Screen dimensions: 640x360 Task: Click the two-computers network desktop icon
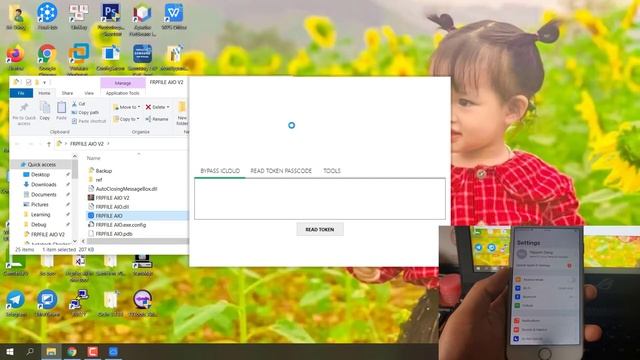click(x=79, y=300)
